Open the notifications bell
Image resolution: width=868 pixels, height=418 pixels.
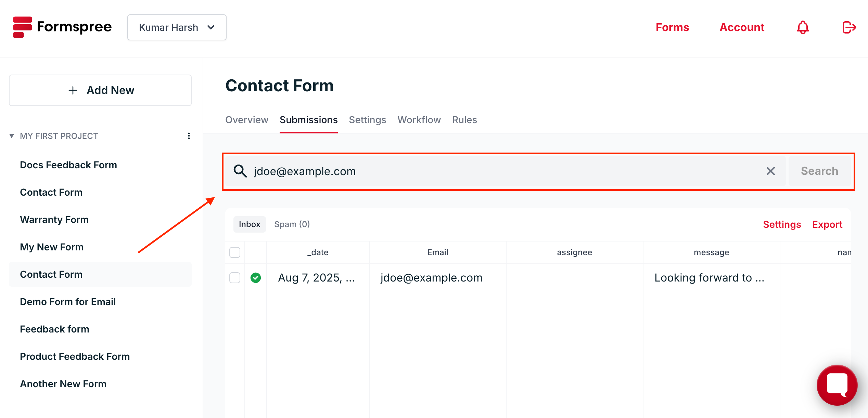tap(803, 27)
